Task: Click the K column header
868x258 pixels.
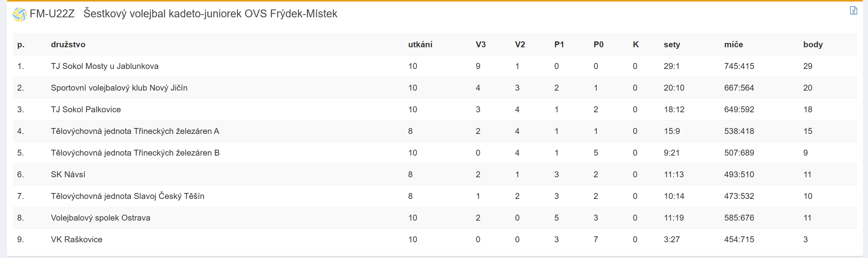Action: (x=636, y=45)
